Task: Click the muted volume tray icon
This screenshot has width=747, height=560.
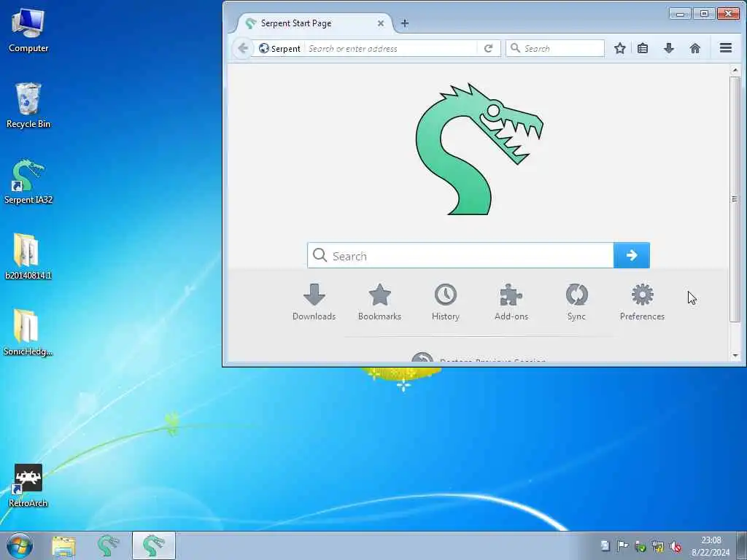Action: click(675, 546)
